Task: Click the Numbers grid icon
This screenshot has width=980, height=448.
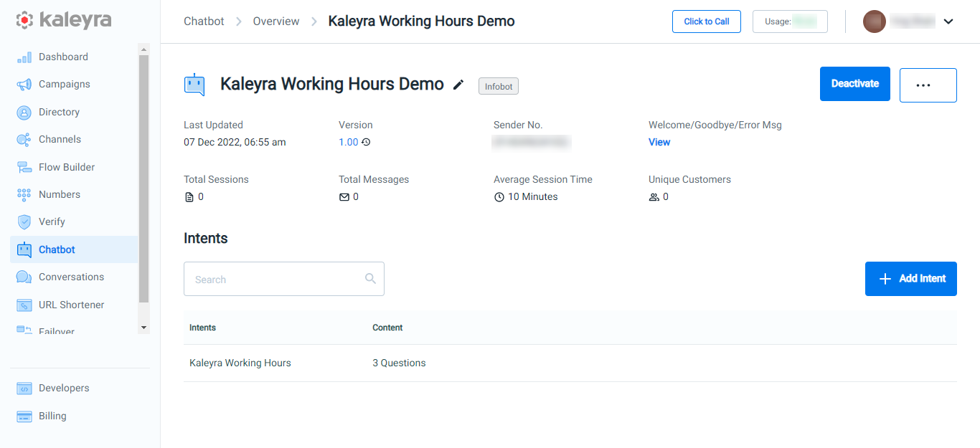Action: pyautogui.click(x=24, y=195)
